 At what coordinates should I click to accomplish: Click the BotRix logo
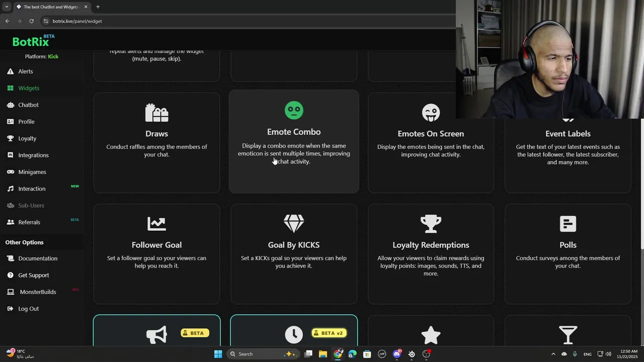tap(33, 41)
